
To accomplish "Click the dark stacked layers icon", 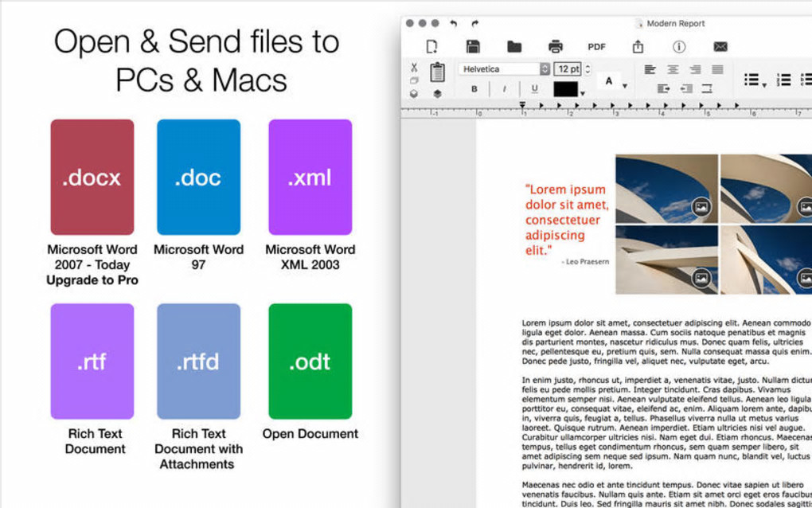I will [438, 94].
